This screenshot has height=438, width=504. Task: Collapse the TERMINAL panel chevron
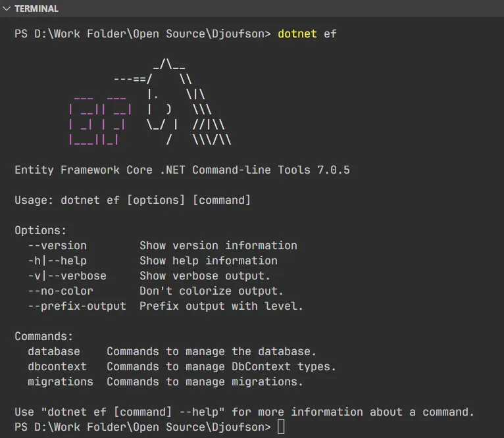tap(7, 9)
